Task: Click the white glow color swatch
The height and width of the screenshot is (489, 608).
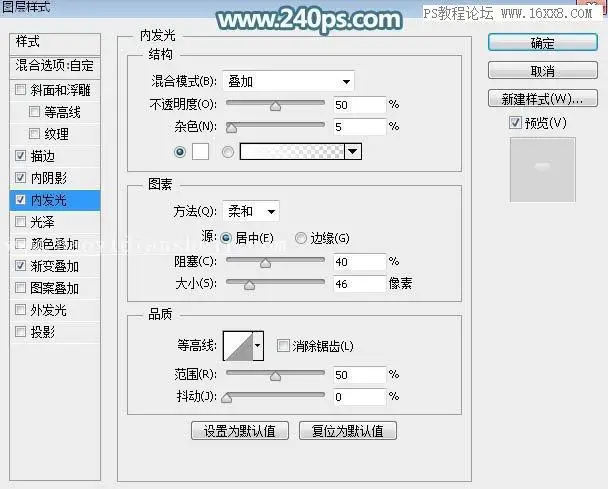Action: click(200, 152)
